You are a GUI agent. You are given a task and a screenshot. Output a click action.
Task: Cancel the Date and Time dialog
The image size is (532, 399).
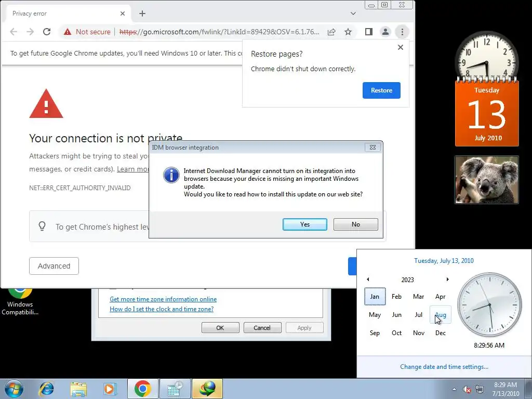[262, 328]
